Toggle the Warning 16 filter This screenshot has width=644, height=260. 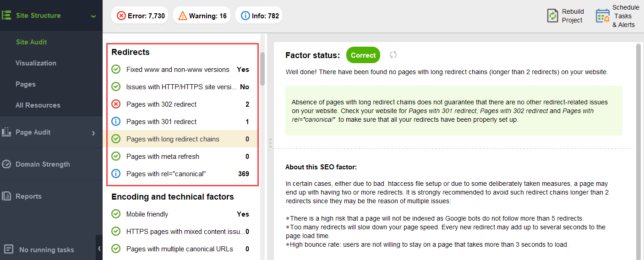pyautogui.click(x=202, y=16)
